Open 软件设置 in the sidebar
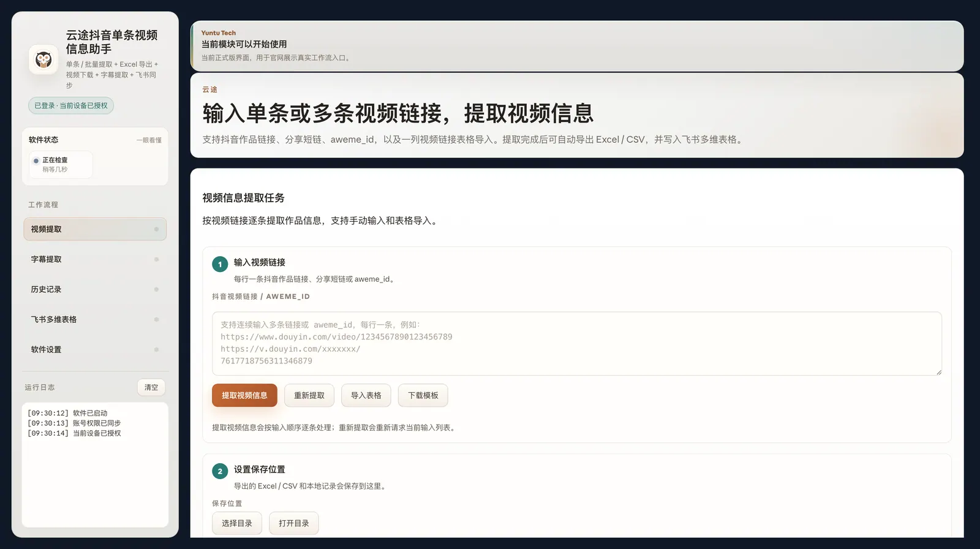 (95, 349)
